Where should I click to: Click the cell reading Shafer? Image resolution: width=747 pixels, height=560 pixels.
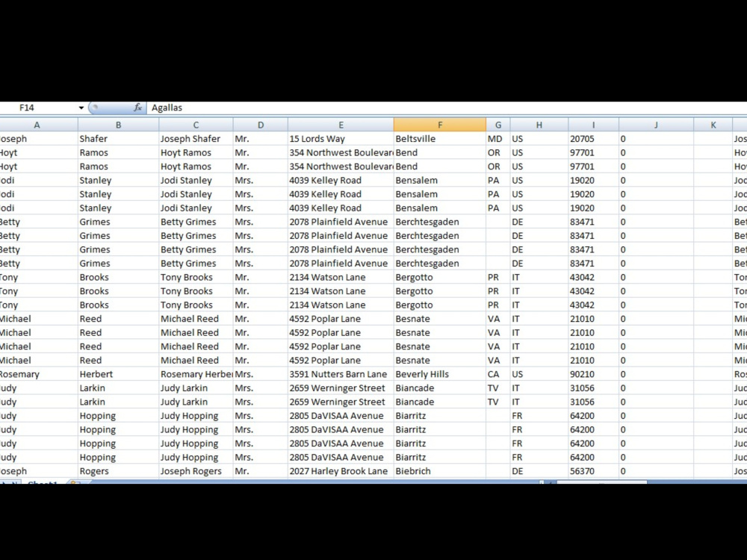118,139
